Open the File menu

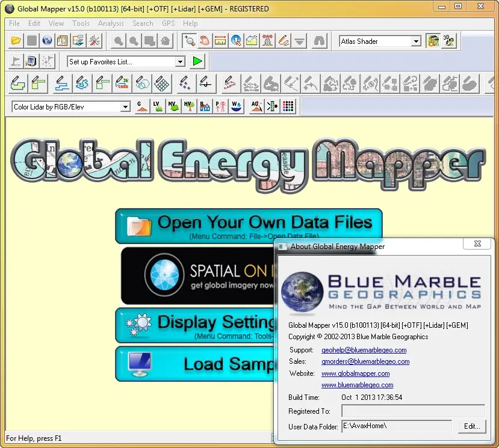tap(14, 23)
